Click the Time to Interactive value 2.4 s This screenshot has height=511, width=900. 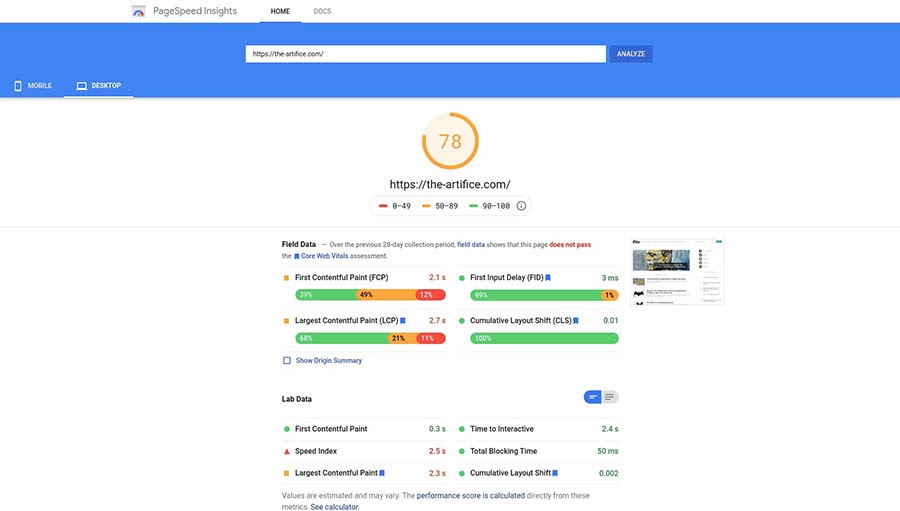coord(610,429)
